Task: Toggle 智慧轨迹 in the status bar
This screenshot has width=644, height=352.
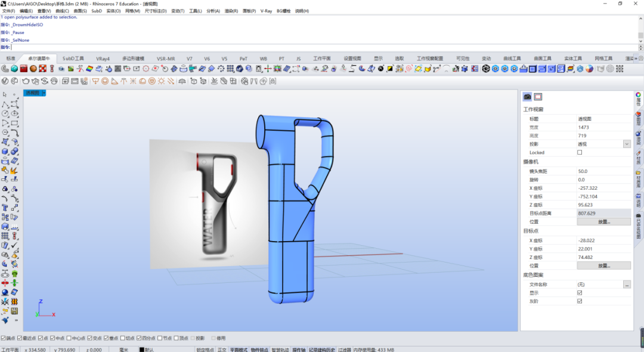Action: (x=280, y=350)
